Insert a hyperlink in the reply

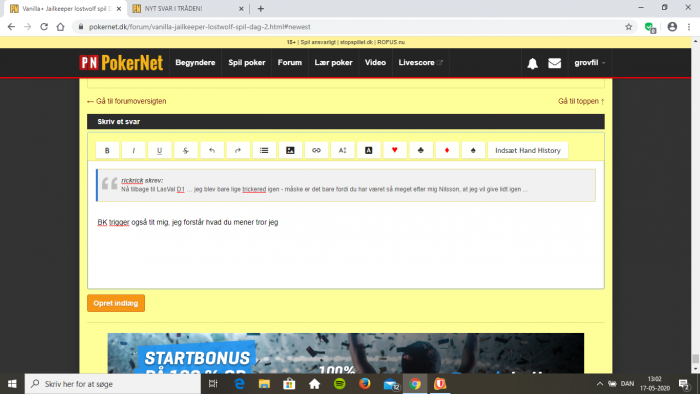pos(316,150)
